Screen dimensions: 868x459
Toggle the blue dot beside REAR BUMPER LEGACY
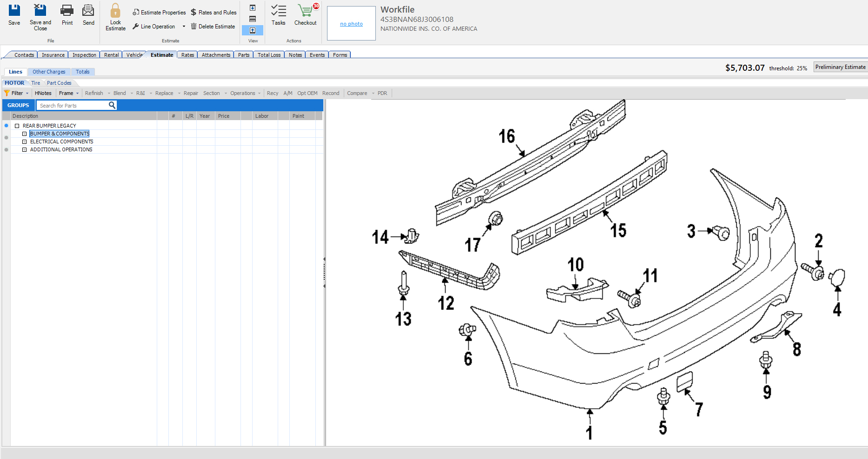coord(7,126)
